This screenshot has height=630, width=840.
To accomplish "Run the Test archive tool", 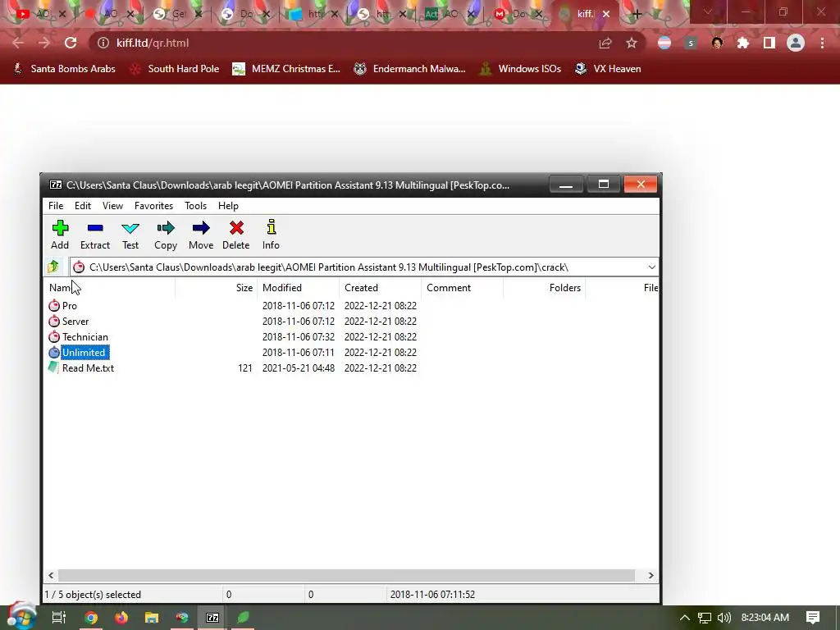I will (x=130, y=235).
